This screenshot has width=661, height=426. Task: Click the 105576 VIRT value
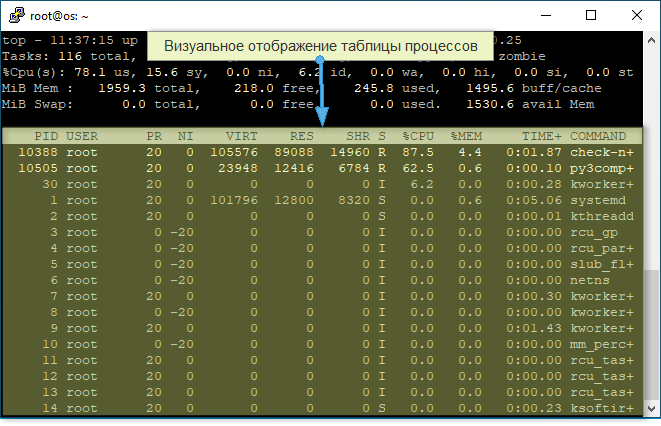click(234, 152)
